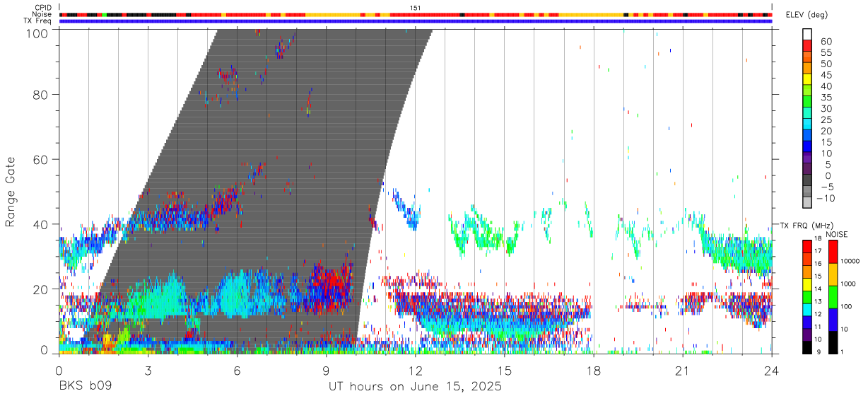
Task: Click the UT hour tick label 21
Action: click(682, 371)
